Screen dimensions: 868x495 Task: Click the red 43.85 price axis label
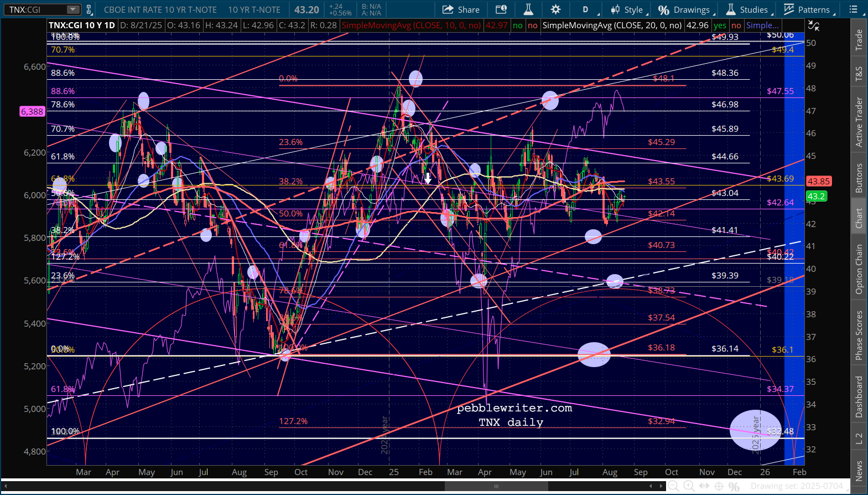pyautogui.click(x=818, y=181)
